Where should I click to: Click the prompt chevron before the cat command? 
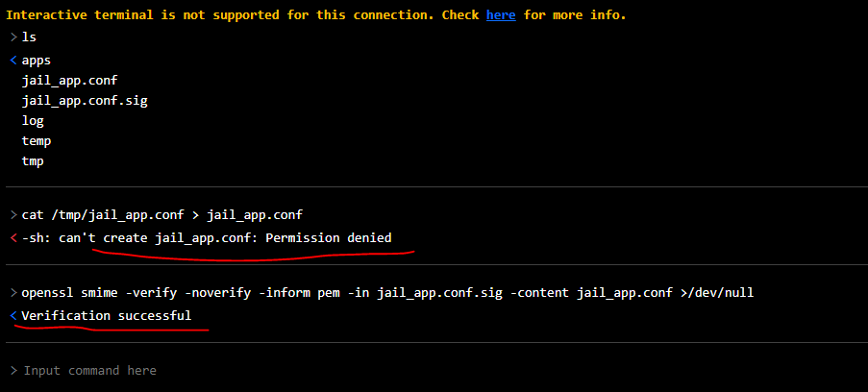click(x=12, y=214)
